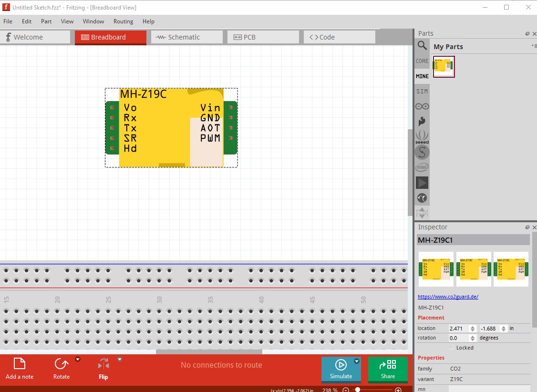Select the Arduino parts bin icon
Image resolution: width=537 pixels, height=392 pixels.
click(x=422, y=106)
